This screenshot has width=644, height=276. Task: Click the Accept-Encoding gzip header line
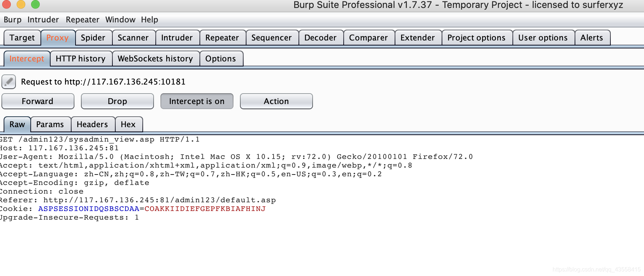point(74,183)
